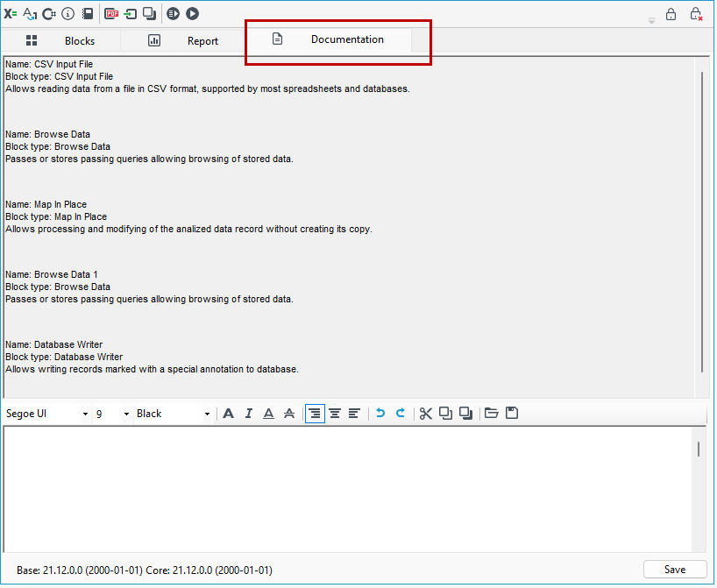Select right text alignment
Image resolution: width=717 pixels, height=588 pixels.
315,414
